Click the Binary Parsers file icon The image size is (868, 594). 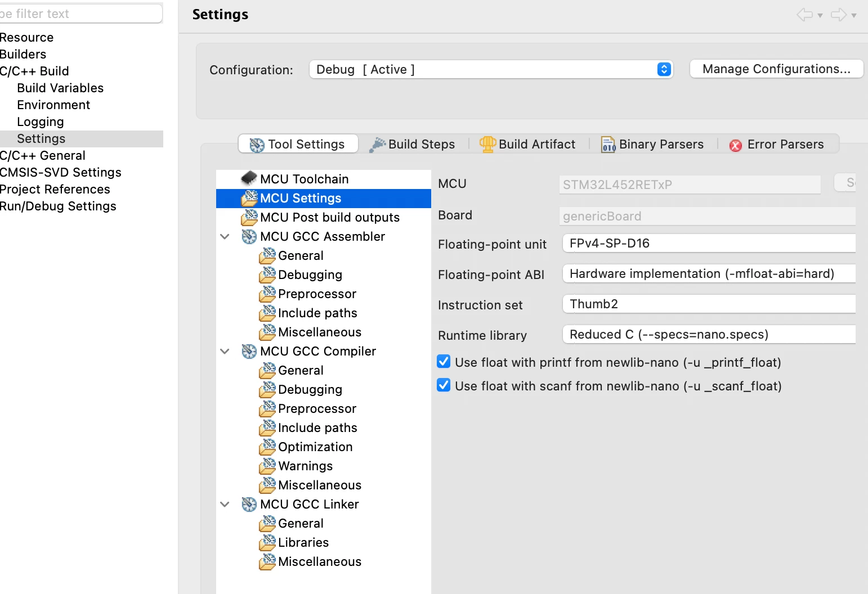point(609,145)
